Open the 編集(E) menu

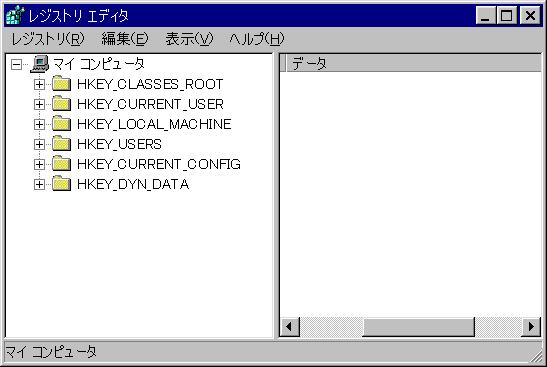(125, 39)
